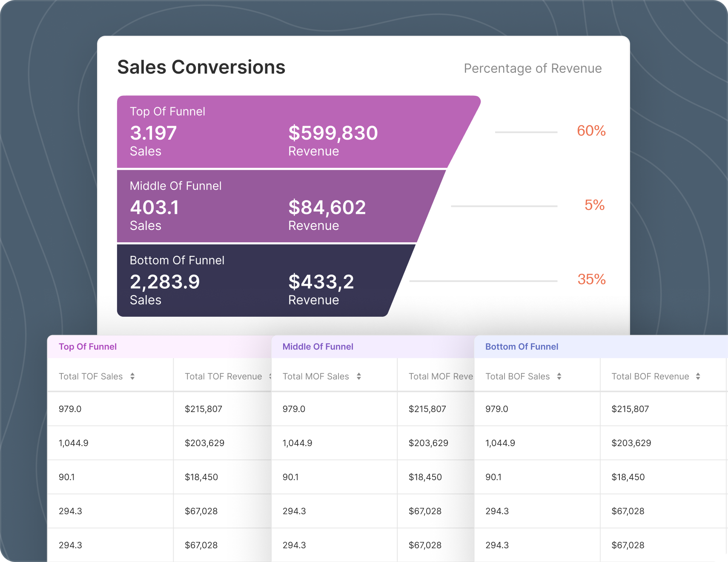Click the 5% conversion label
Screen dimensions: 728x562
tap(595, 206)
